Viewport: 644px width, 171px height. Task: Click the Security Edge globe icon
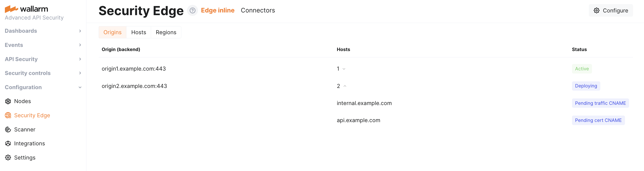8,115
